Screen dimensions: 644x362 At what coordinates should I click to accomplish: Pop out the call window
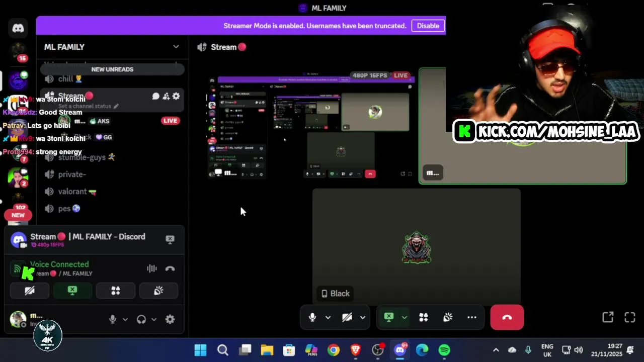click(x=608, y=317)
